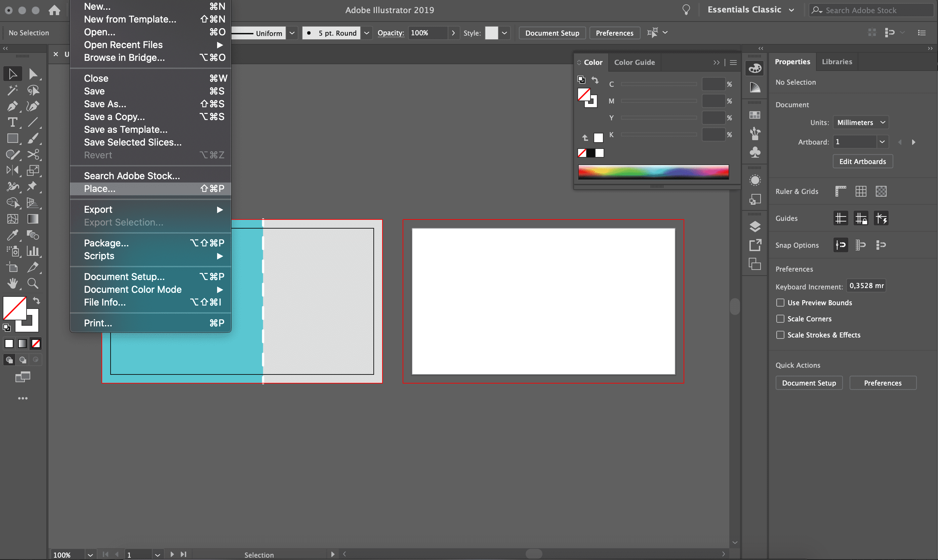Select the Zoom tool magnifier
This screenshot has width=938, height=560.
pos(33,283)
